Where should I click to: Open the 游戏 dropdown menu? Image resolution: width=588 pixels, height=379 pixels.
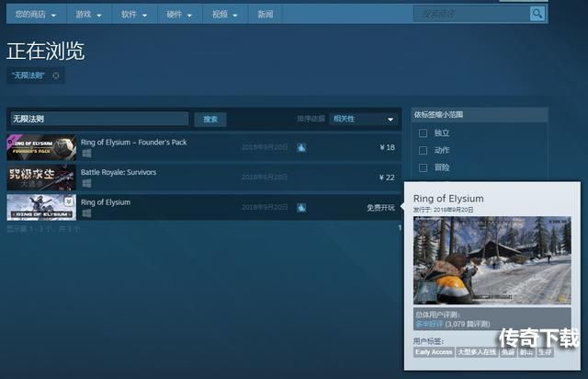pos(89,15)
